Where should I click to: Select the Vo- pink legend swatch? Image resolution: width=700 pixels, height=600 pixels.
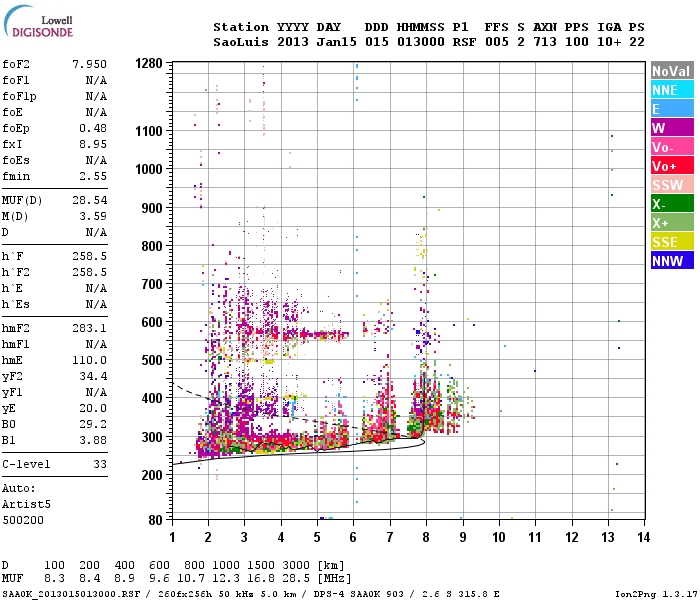point(672,147)
